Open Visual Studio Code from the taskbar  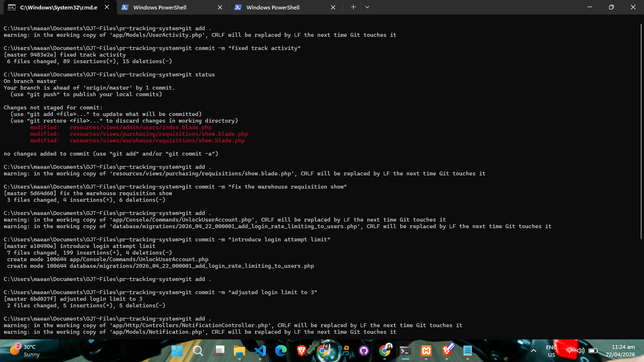click(x=260, y=351)
